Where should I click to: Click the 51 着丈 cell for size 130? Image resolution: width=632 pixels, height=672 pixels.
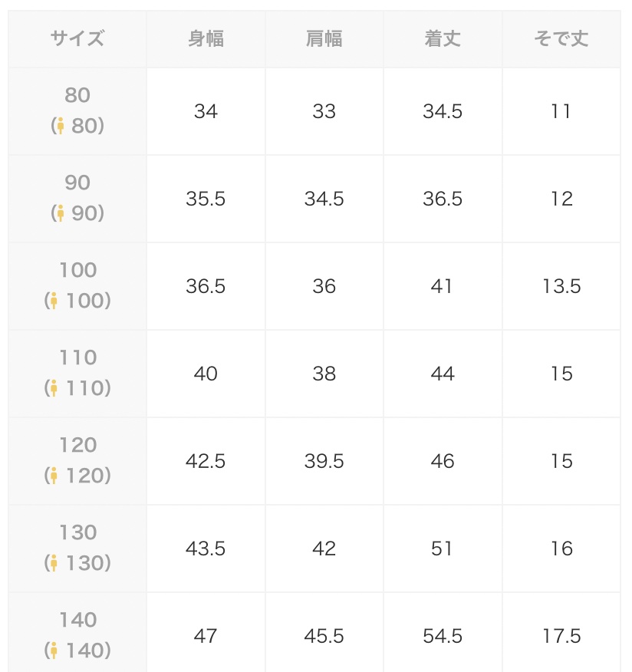click(x=443, y=548)
